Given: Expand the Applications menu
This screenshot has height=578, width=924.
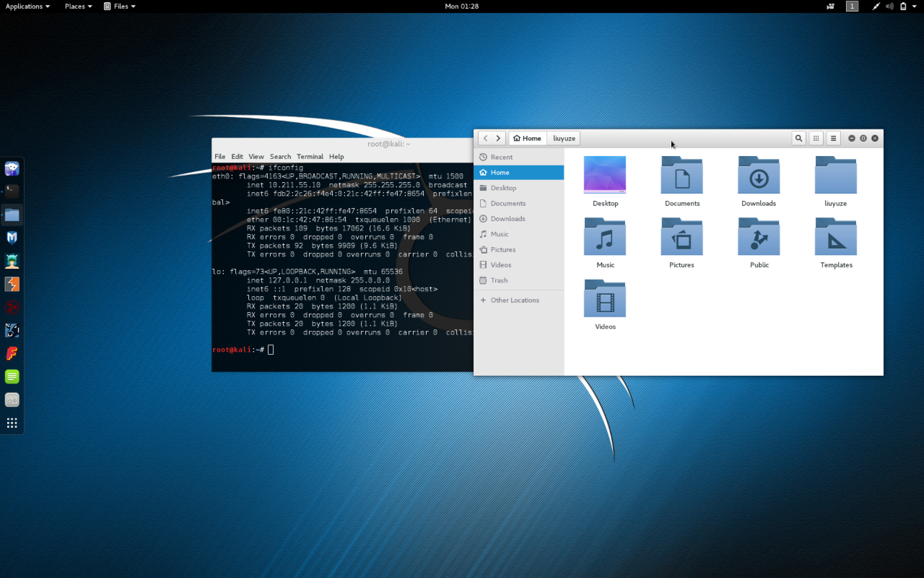Looking at the screenshot, I should click(27, 6).
